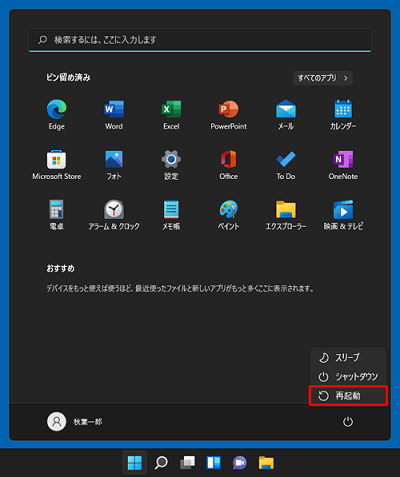Choose 再起動 to restart the PC
This screenshot has height=477, width=400.
tap(348, 396)
